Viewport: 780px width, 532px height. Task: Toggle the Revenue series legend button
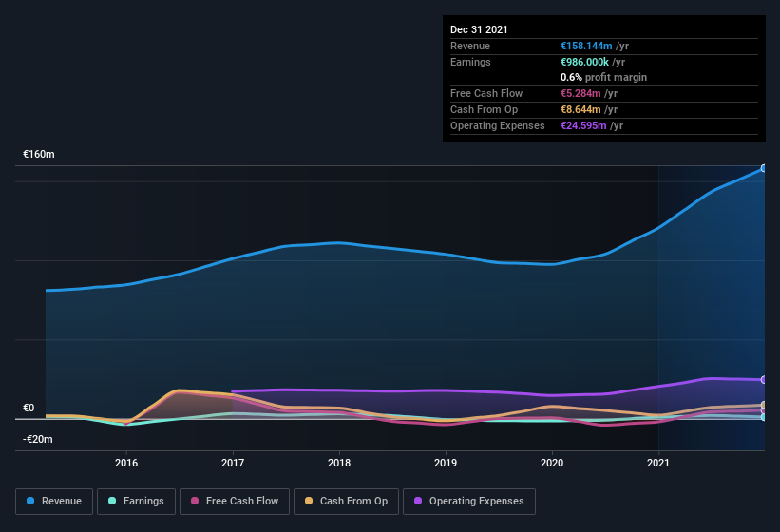54,502
